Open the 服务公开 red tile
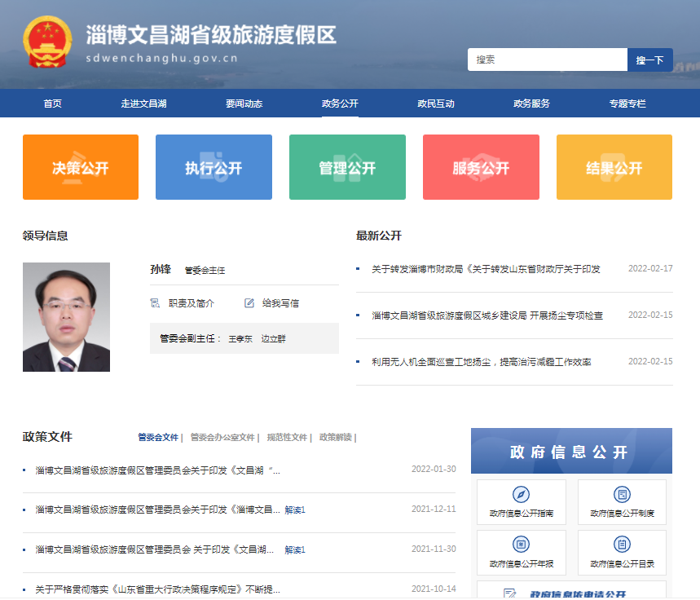The height and width of the screenshot is (600, 700). click(481, 167)
